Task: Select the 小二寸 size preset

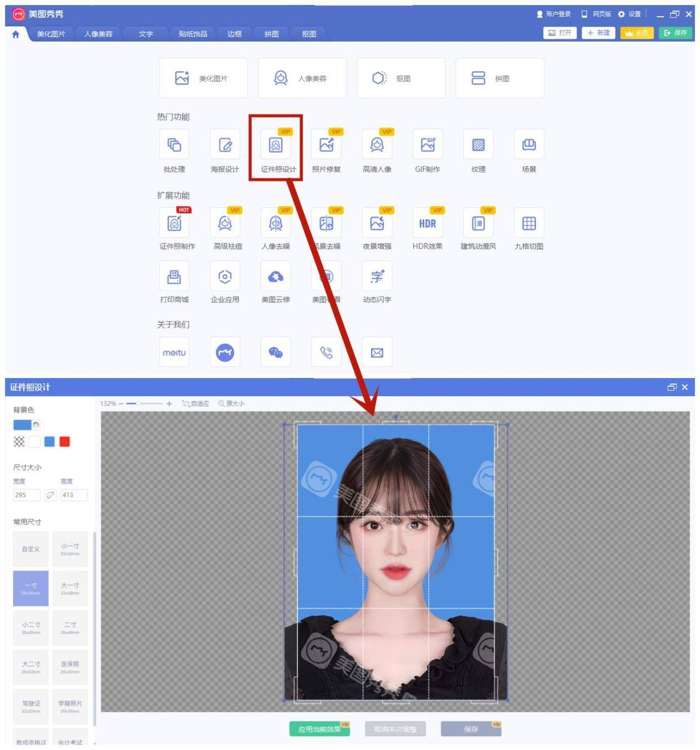Action: (31, 628)
